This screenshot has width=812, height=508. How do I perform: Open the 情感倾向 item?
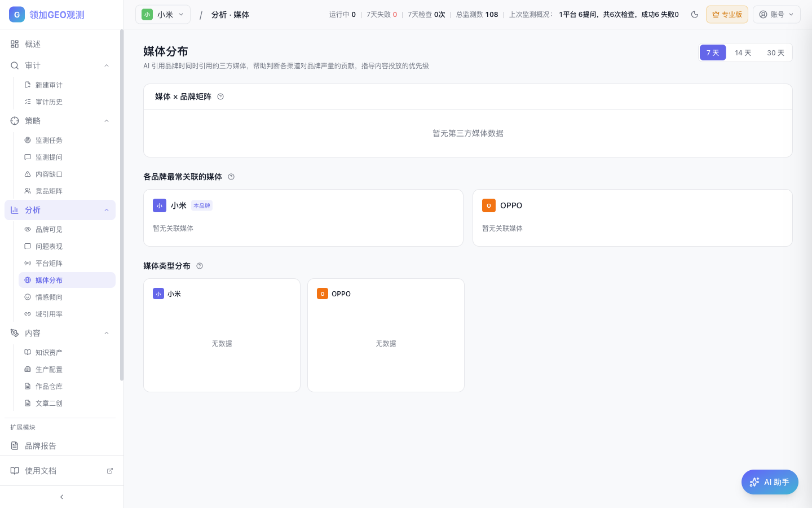click(x=67, y=297)
